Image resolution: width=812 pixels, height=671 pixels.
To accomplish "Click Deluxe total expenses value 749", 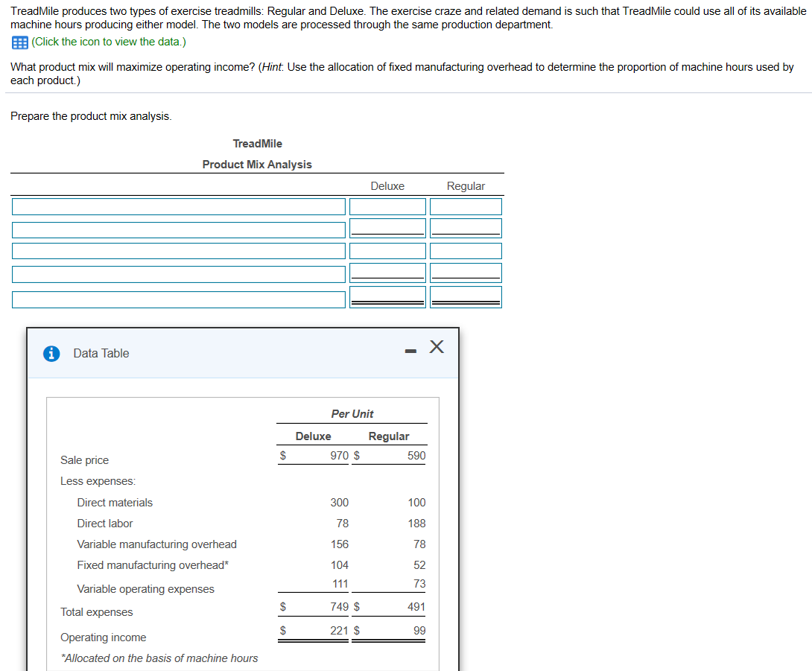I will click(339, 607).
